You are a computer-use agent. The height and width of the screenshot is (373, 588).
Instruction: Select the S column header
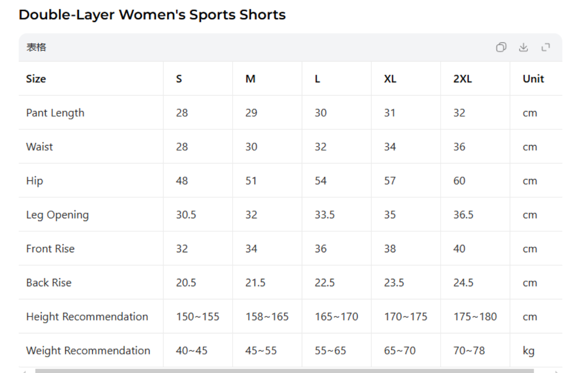pyautogui.click(x=178, y=79)
